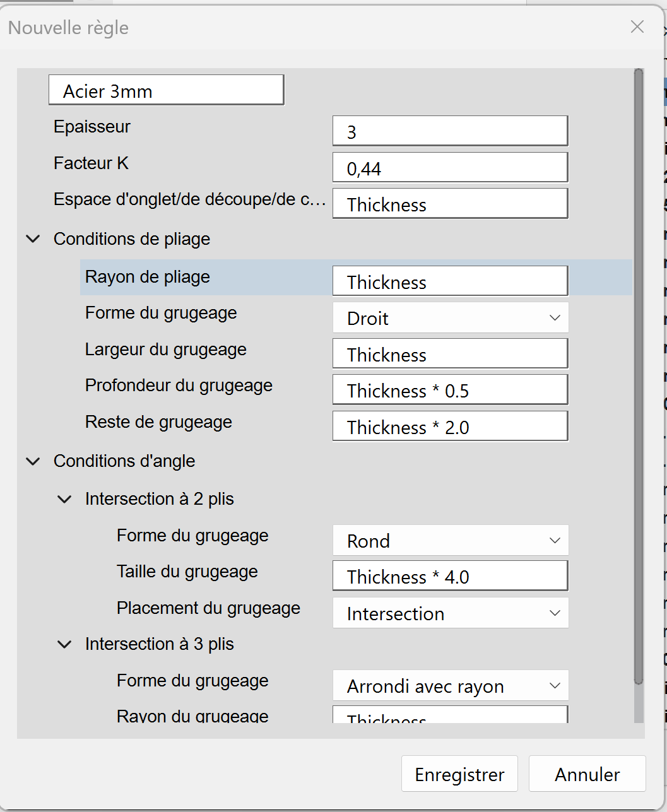Click the Facteur K input field

(450, 168)
